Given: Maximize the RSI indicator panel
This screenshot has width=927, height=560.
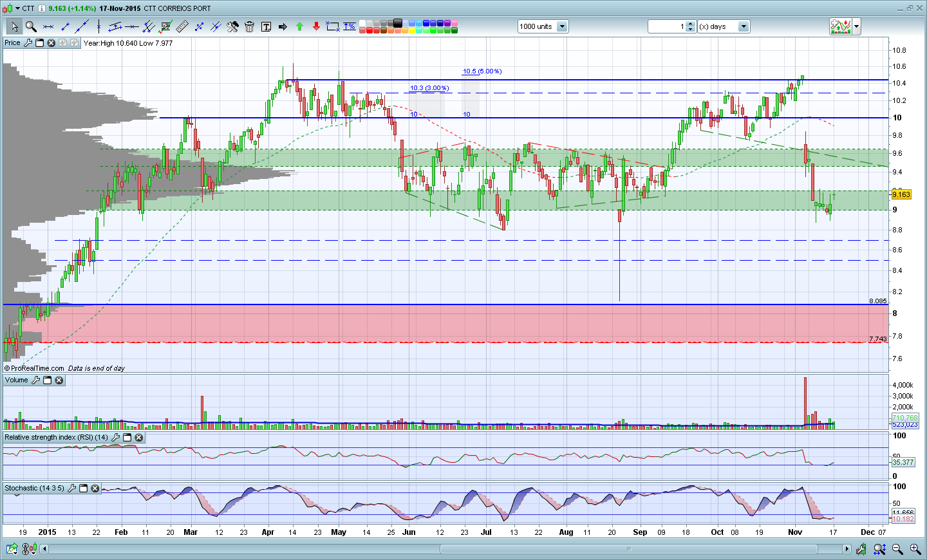Looking at the screenshot, I should click(127, 438).
